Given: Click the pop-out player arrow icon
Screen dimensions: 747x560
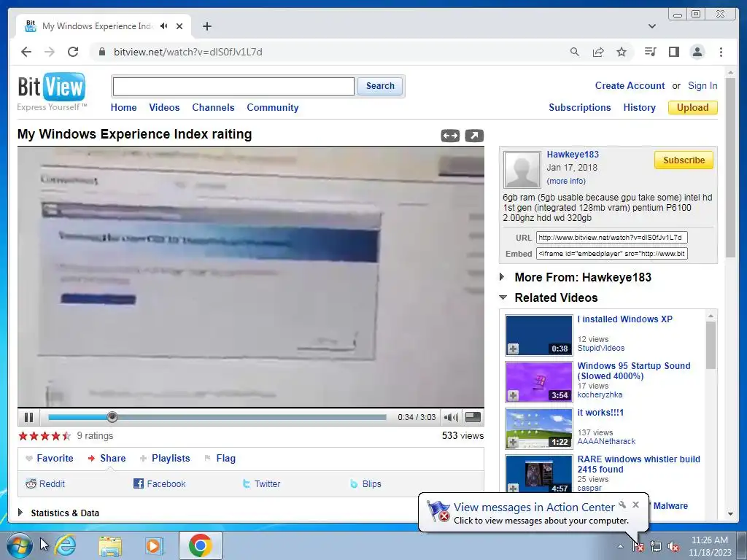Looking at the screenshot, I should pyautogui.click(x=474, y=136).
